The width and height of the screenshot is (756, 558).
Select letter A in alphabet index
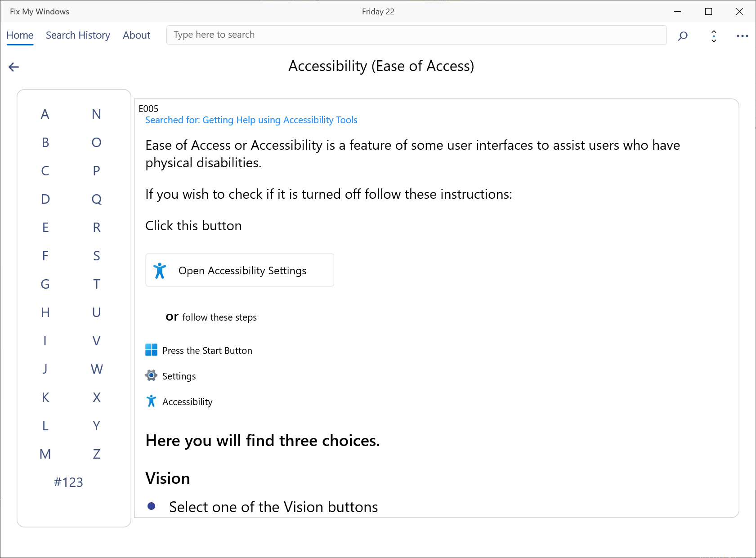click(45, 114)
